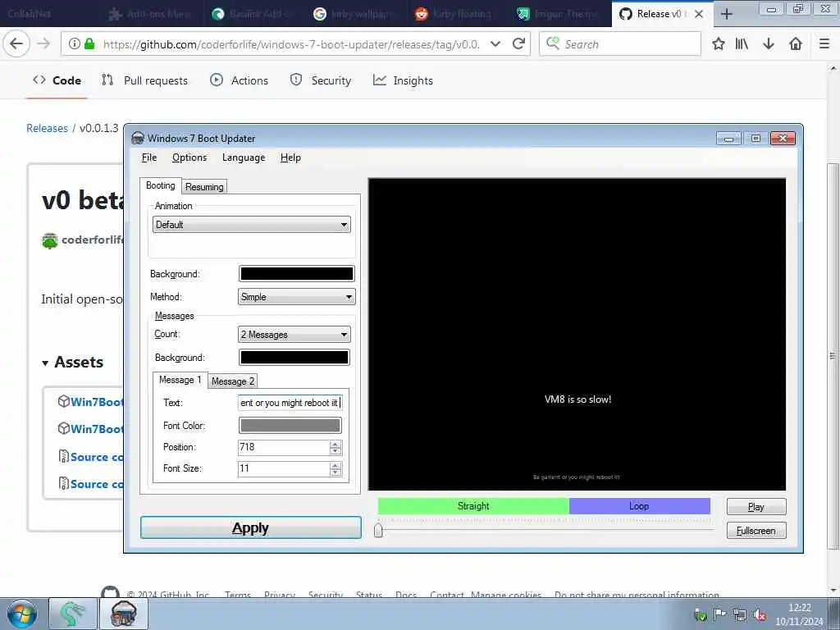Click the Firefox forward arrow button
The image size is (840, 630).
click(x=43, y=44)
